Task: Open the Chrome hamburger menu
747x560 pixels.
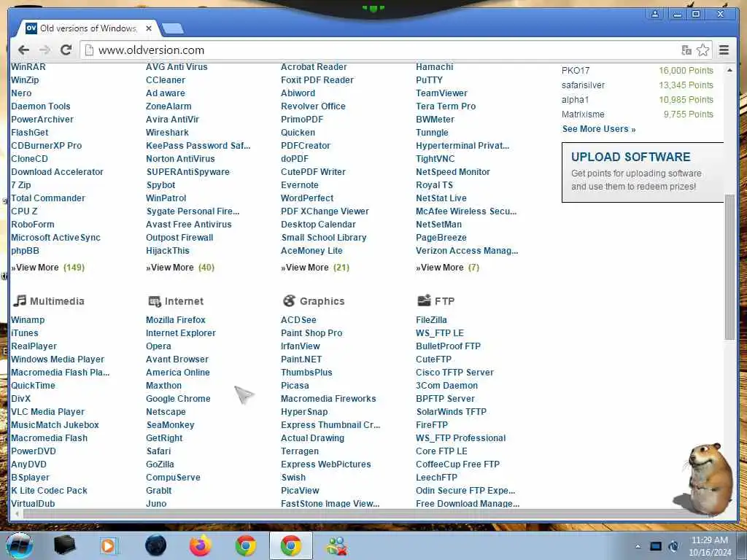Action: coord(724,50)
